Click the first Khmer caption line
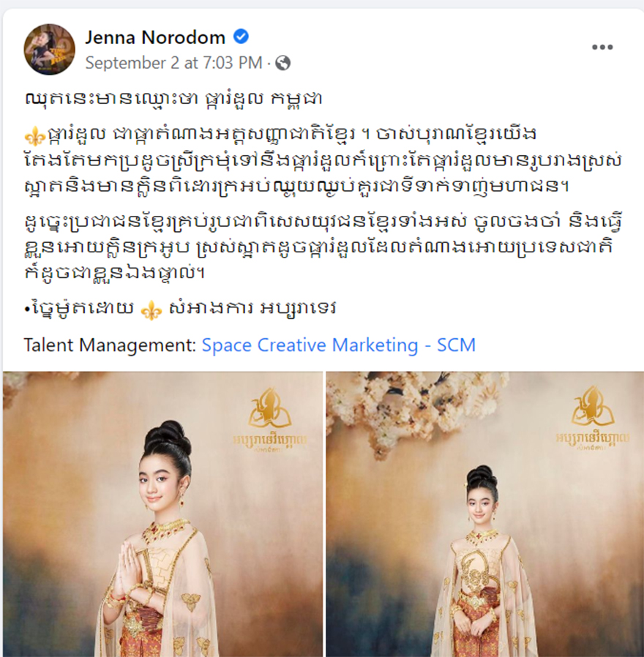 pos(173,100)
